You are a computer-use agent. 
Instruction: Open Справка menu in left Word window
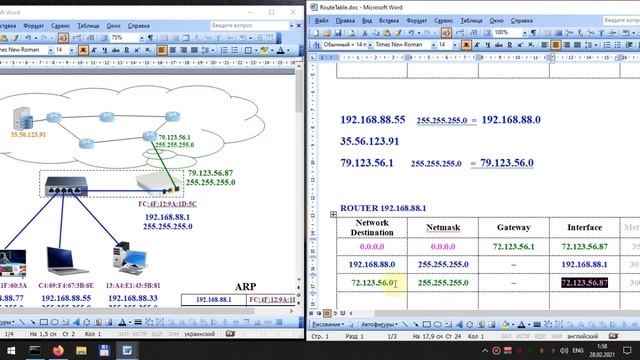coord(139,26)
